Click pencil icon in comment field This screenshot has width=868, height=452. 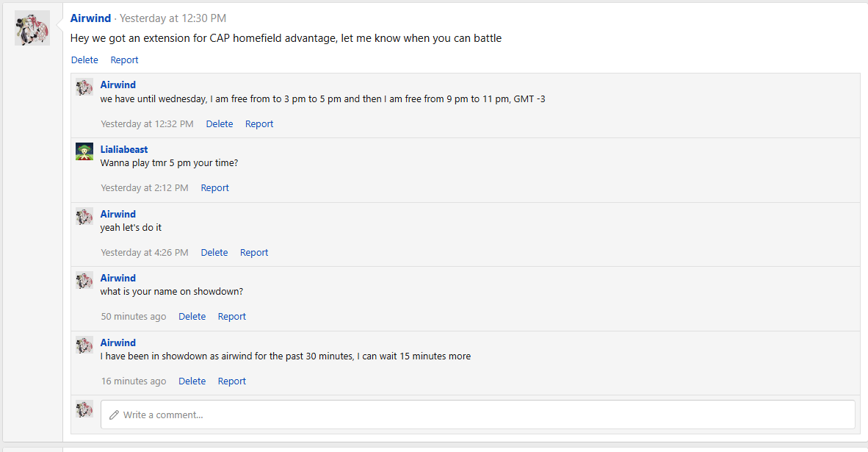point(114,415)
